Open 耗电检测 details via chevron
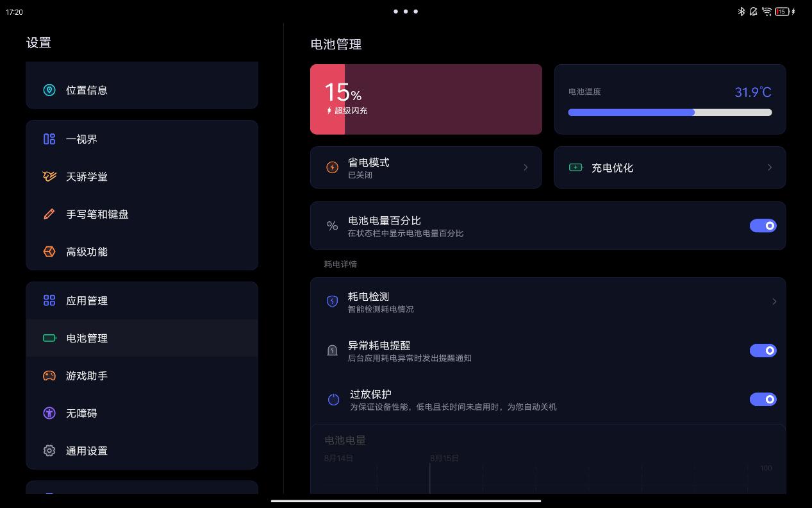This screenshot has height=508, width=812. click(774, 301)
